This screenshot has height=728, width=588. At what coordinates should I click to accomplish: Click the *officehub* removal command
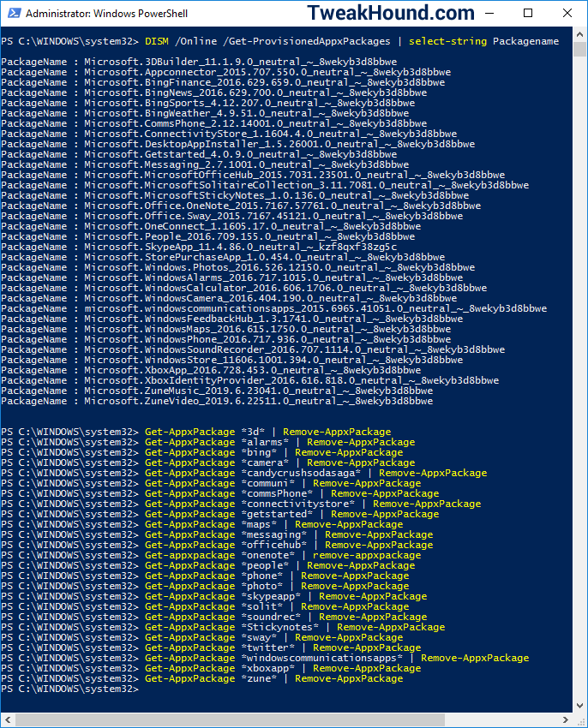(x=217, y=545)
